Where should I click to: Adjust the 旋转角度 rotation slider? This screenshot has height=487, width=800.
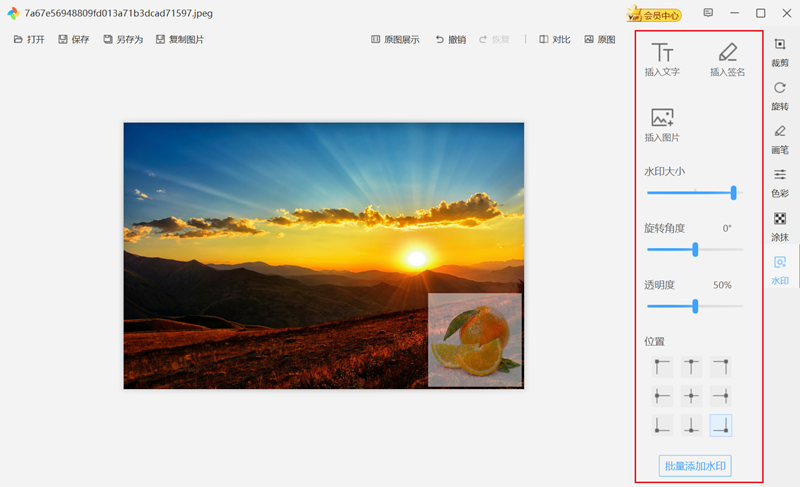click(x=695, y=249)
